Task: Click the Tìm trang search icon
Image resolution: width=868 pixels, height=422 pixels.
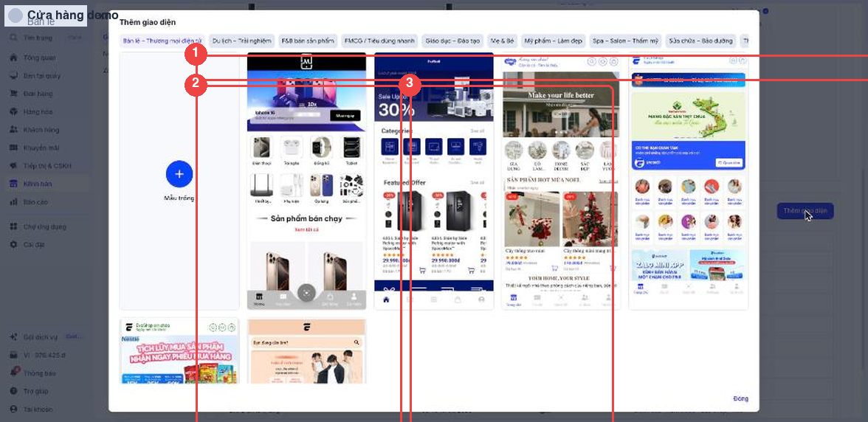Action: [x=13, y=38]
